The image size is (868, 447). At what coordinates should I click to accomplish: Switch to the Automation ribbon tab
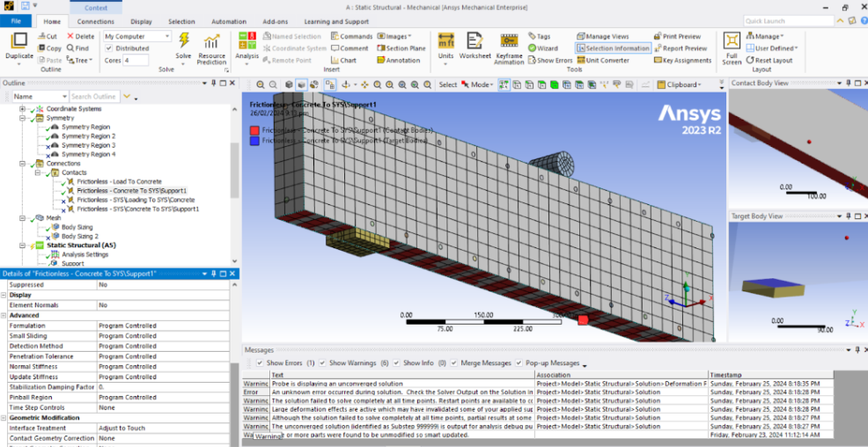[229, 22]
